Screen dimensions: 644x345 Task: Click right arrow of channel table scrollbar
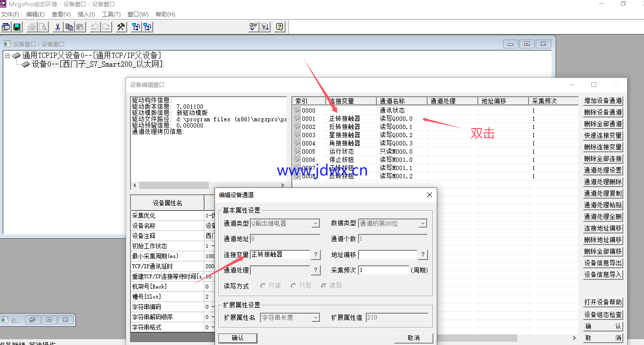coord(574,338)
